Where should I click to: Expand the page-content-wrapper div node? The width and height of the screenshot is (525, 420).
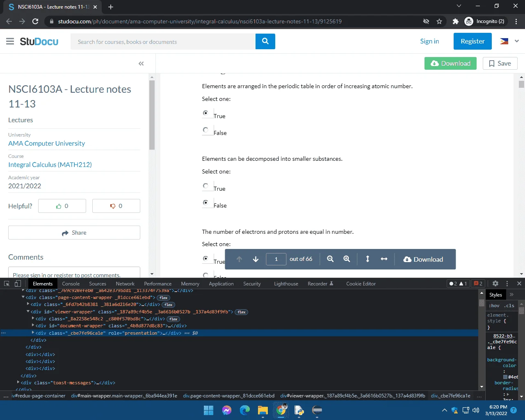(x=23, y=297)
